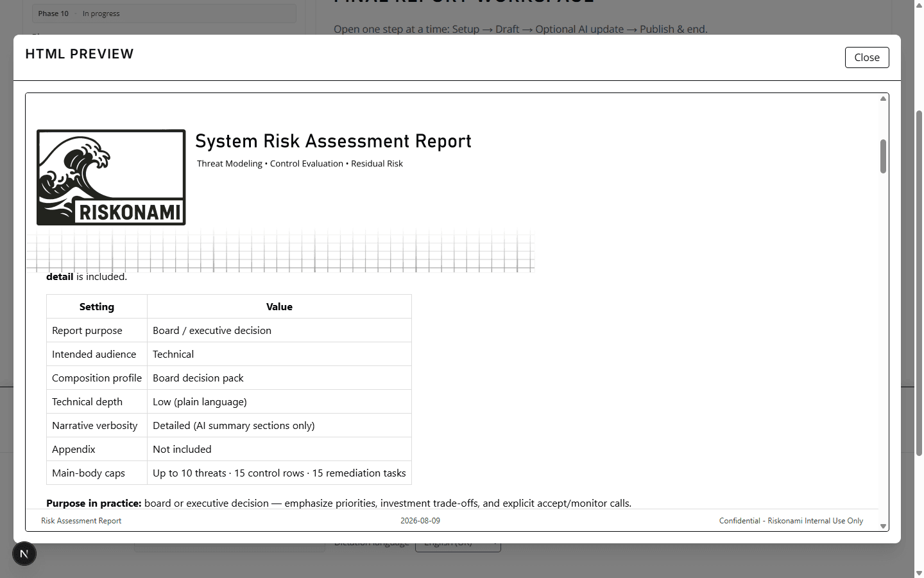Viewport: 924px width, 578px height.
Task: Click 'Detailed (AI summary sections only)' value
Action: pos(279,426)
